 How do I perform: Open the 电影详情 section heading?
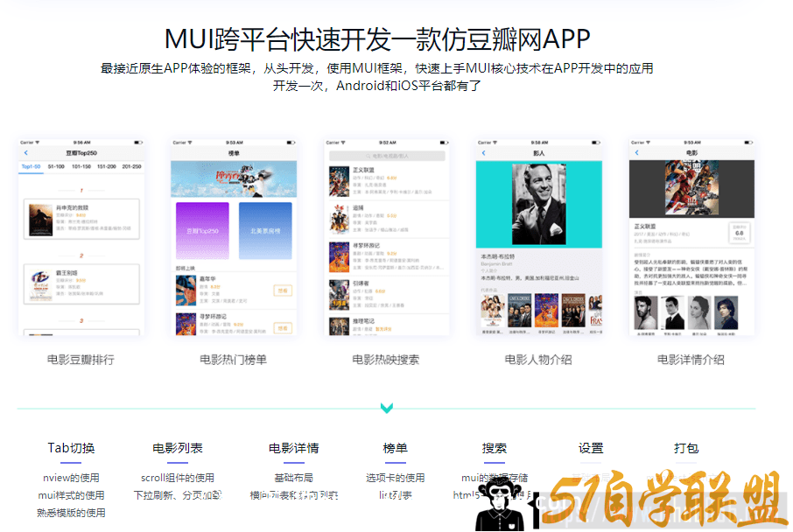coord(294,448)
